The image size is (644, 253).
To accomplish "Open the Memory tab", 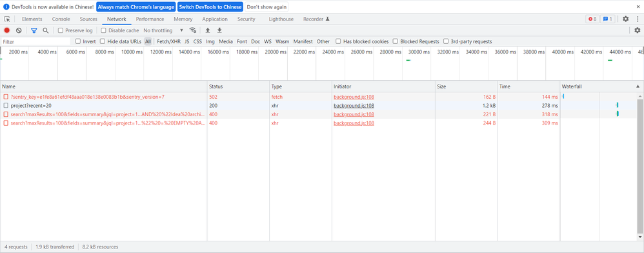I will point(183,19).
